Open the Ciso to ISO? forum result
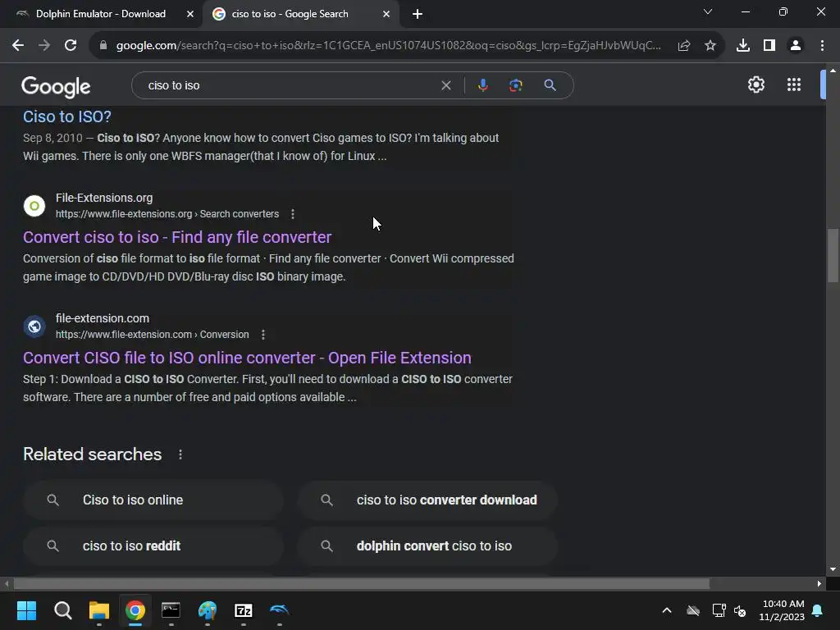Screen dimensions: 840x630 tap(67, 116)
